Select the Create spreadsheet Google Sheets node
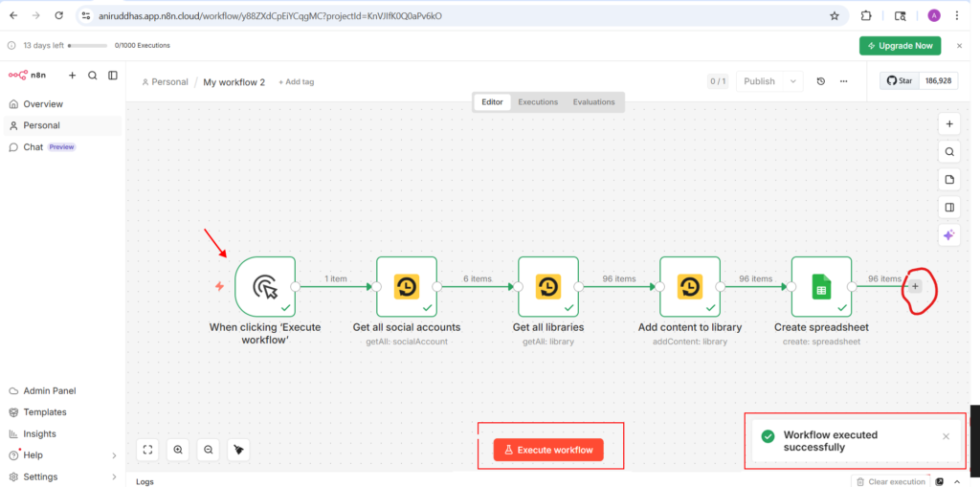Image resolution: width=980 pixels, height=487 pixels. coord(821,287)
